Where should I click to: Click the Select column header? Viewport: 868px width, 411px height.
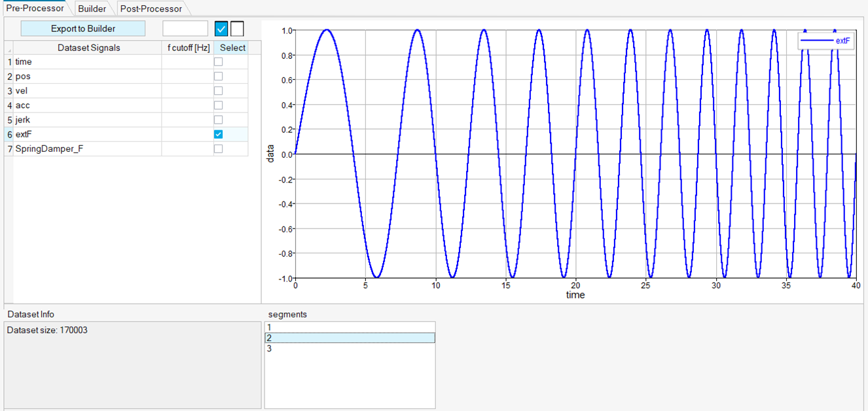pyautogui.click(x=232, y=48)
